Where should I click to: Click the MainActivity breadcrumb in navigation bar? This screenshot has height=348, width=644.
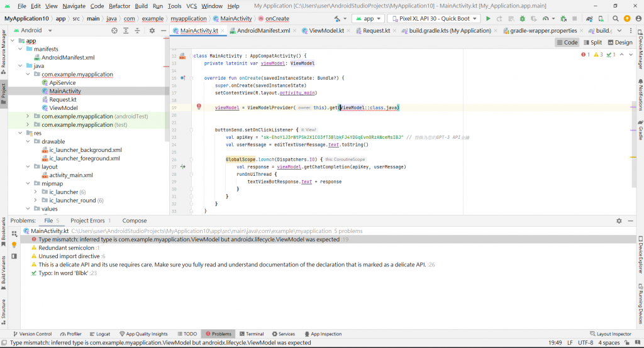click(x=233, y=18)
